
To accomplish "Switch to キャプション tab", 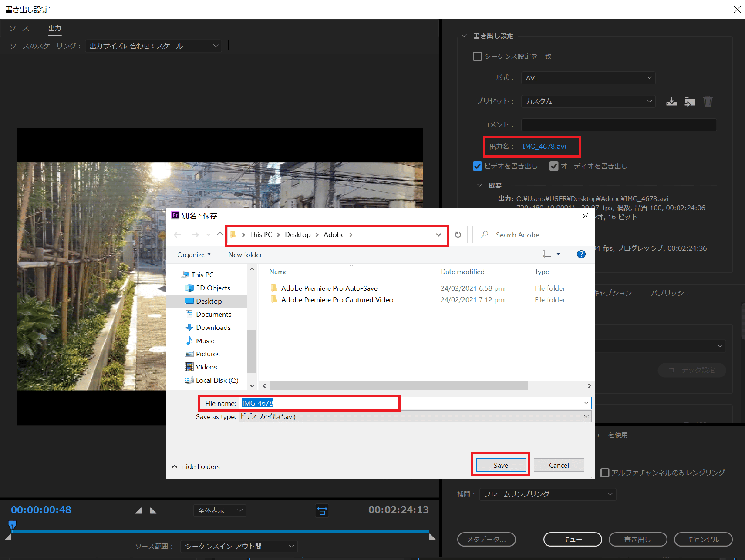I will pos(613,293).
